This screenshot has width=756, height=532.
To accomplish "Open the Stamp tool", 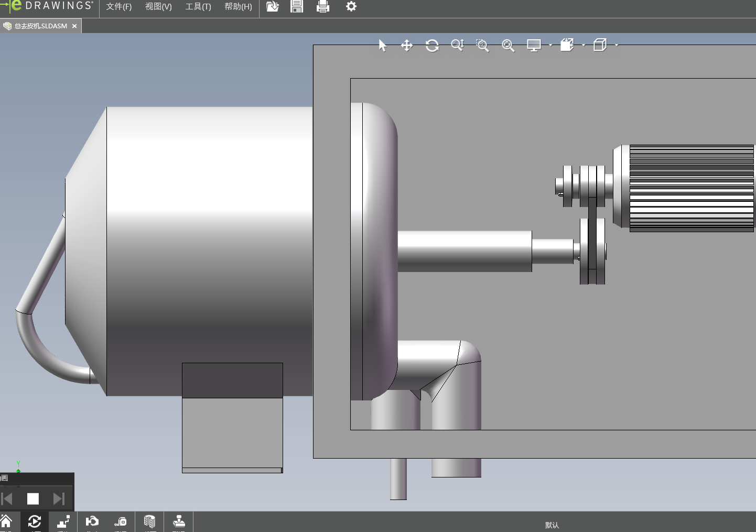I will click(x=179, y=522).
